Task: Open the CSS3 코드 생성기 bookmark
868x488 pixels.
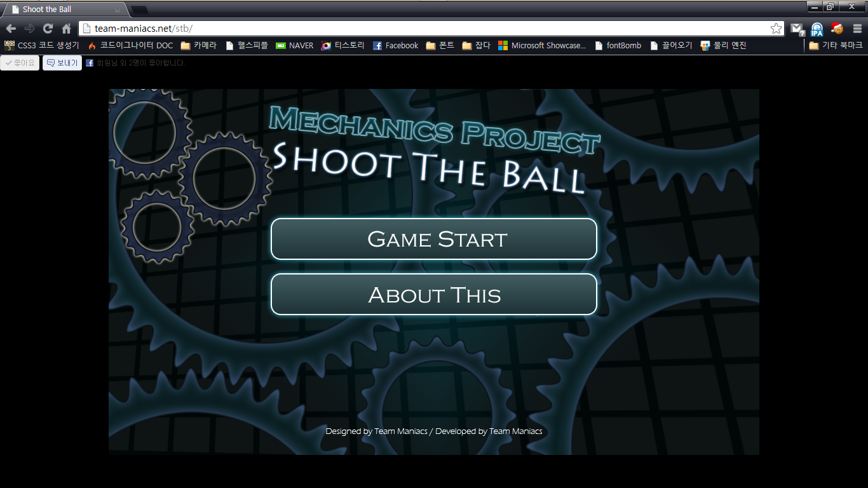Action: click(42, 46)
